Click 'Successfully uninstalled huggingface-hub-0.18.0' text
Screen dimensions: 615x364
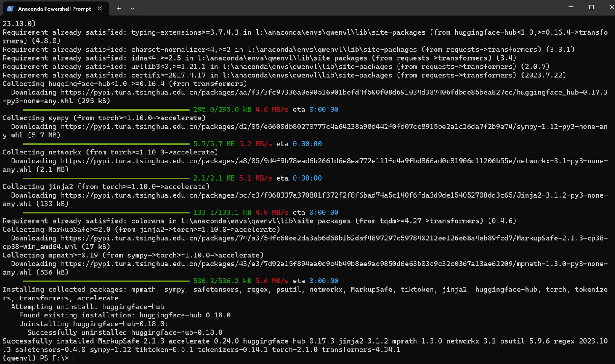(125, 332)
